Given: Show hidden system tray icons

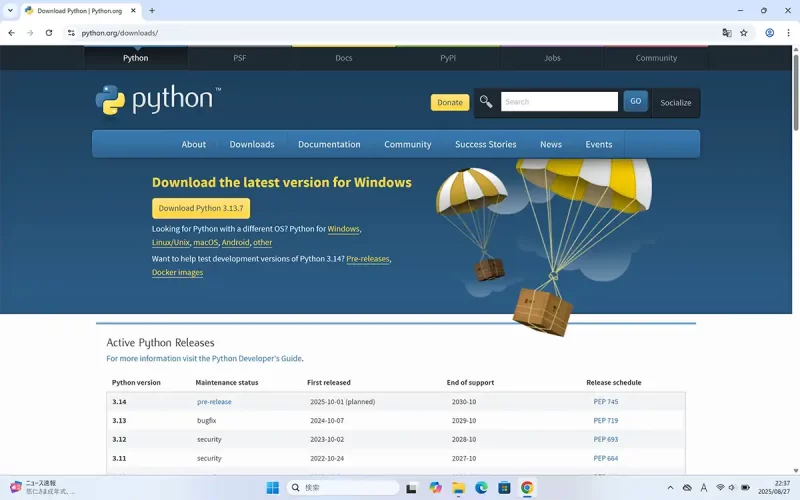Looking at the screenshot, I should click(x=670, y=488).
